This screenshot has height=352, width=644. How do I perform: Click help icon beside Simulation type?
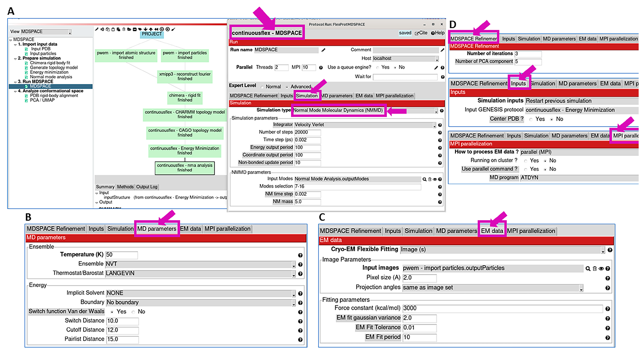pos(442,111)
